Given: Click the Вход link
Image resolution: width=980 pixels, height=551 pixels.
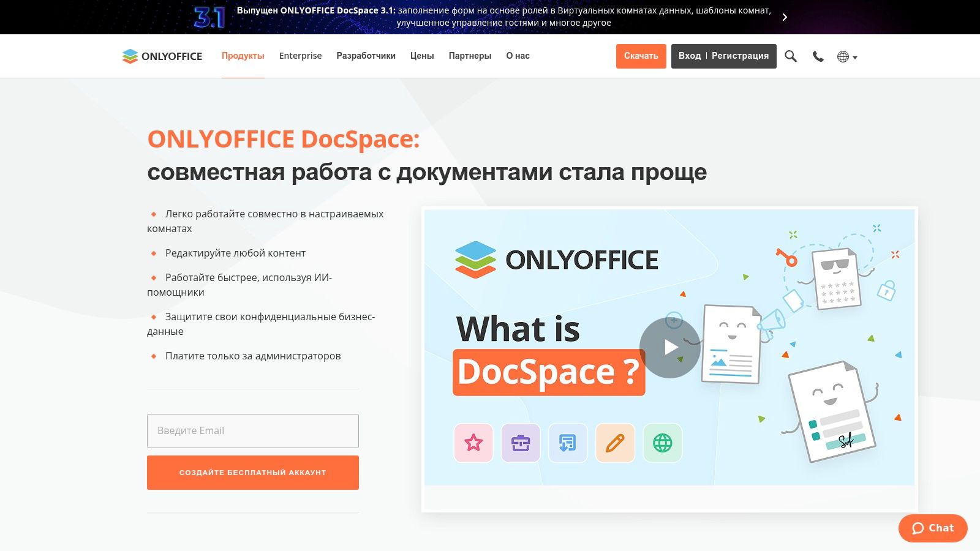Looking at the screenshot, I should [x=690, y=56].
